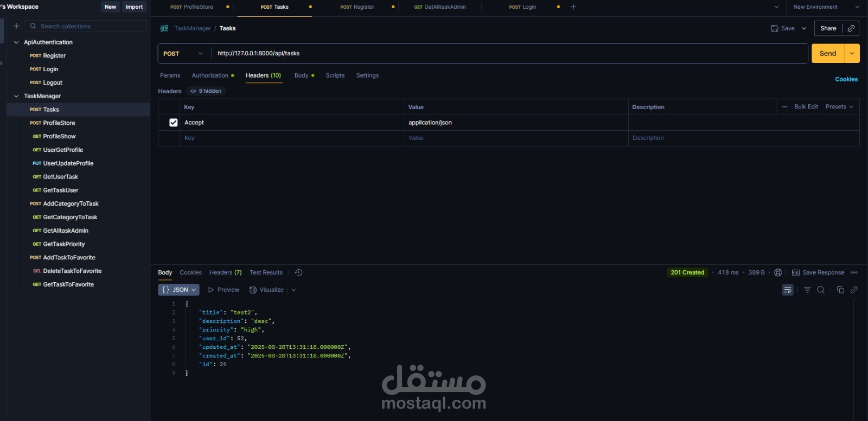Switch to the request Body tab

[304, 75]
